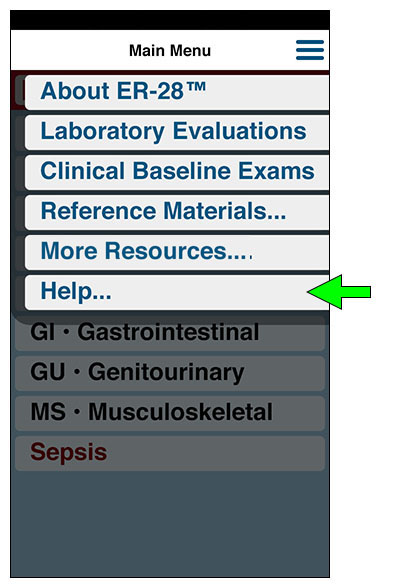Screen dimensions: 400x588
Task: Click the green arrow pointing at Help
Action: pos(339,292)
